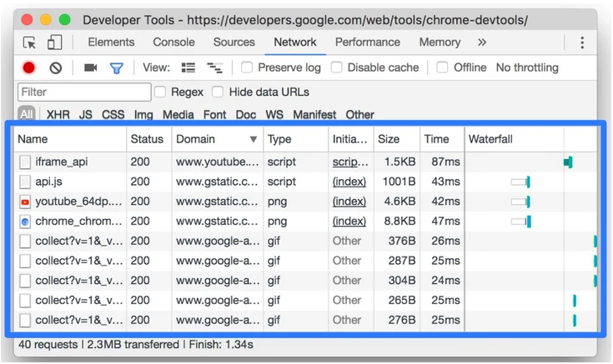This screenshot has height=364, width=613.
Task: Filter requests by JS
Action: [x=86, y=114]
